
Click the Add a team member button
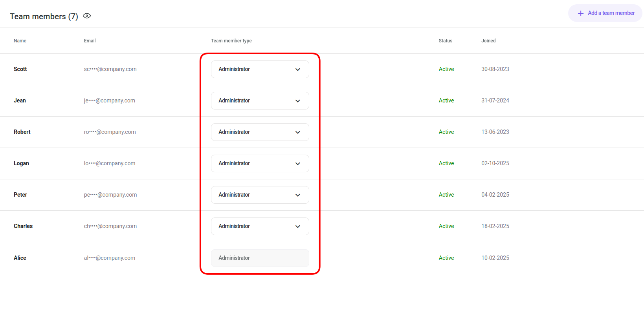pyautogui.click(x=605, y=13)
